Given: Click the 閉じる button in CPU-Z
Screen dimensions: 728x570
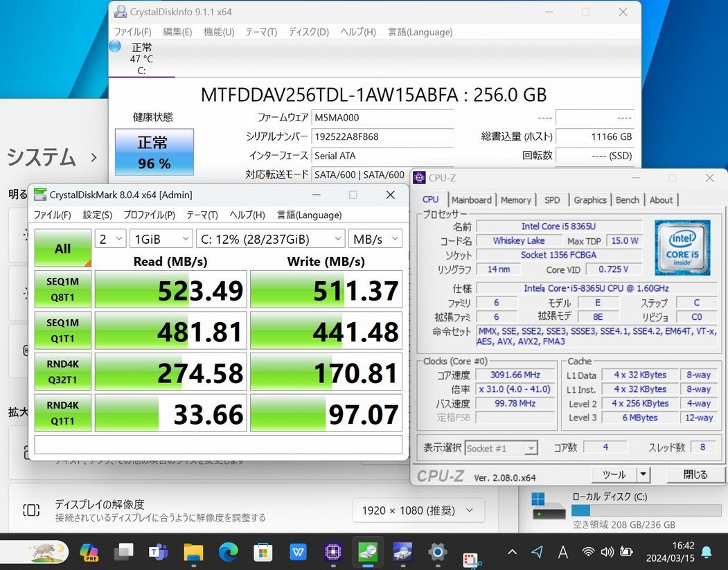Looking at the screenshot, I should (x=695, y=474).
